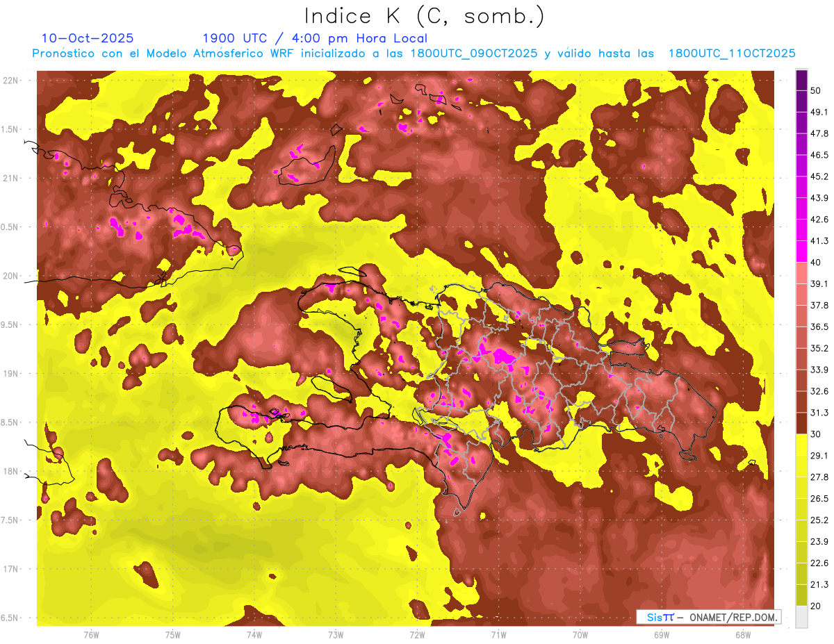Click the 17N latitude axis label

point(11,569)
